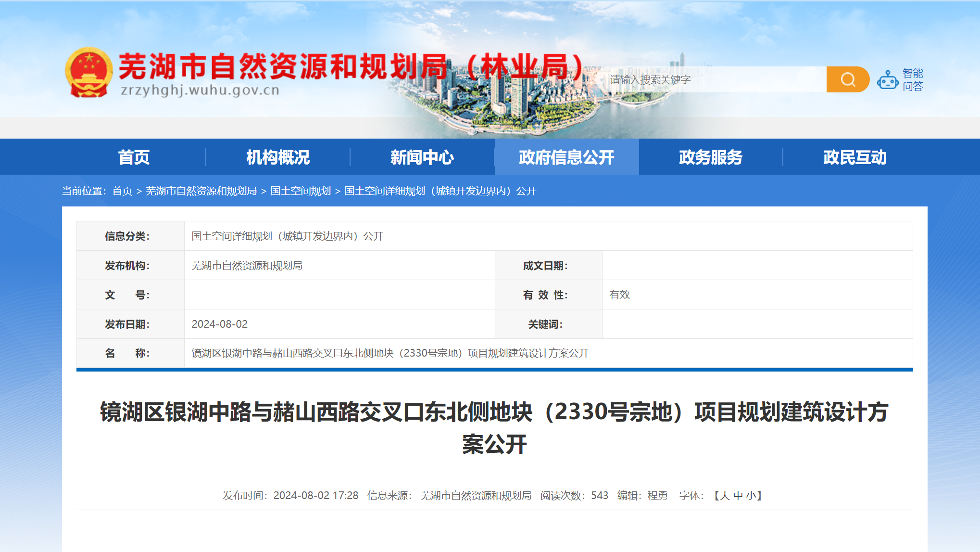Click the 发布时间 2024-08-02 17:28 text
This screenshot has height=552, width=980.
tap(290, 495)
